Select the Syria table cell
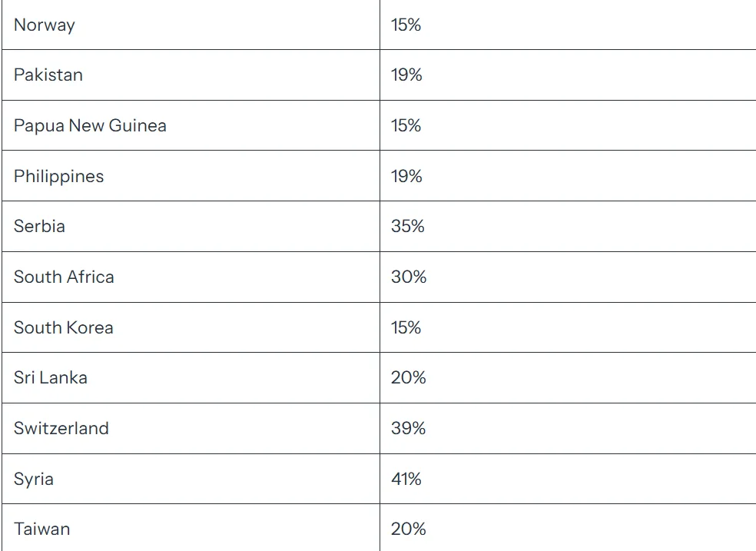Viewport: 756px width, 551px height. 34,479
